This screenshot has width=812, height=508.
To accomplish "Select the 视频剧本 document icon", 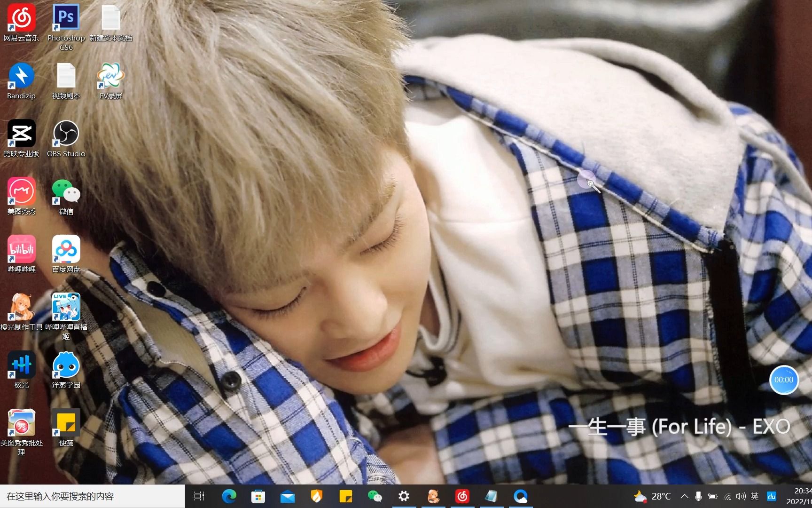I will tap(66, 81).
